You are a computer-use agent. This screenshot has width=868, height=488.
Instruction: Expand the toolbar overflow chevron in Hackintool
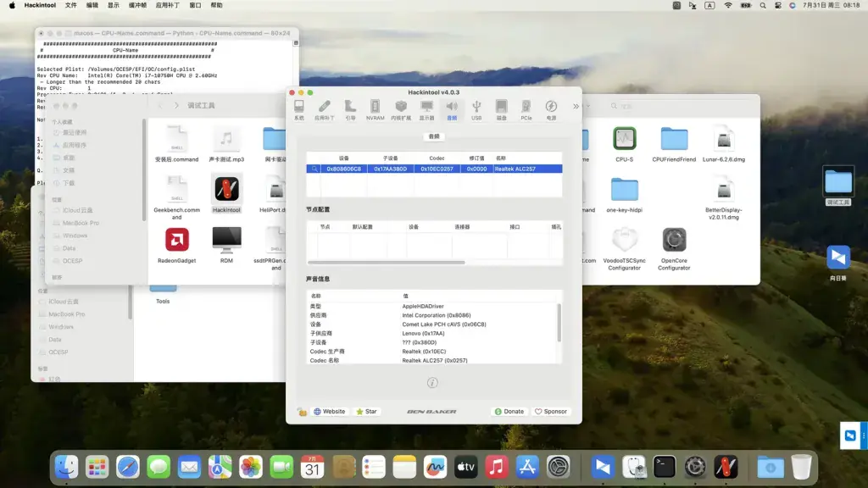click(x=576, y=106)
